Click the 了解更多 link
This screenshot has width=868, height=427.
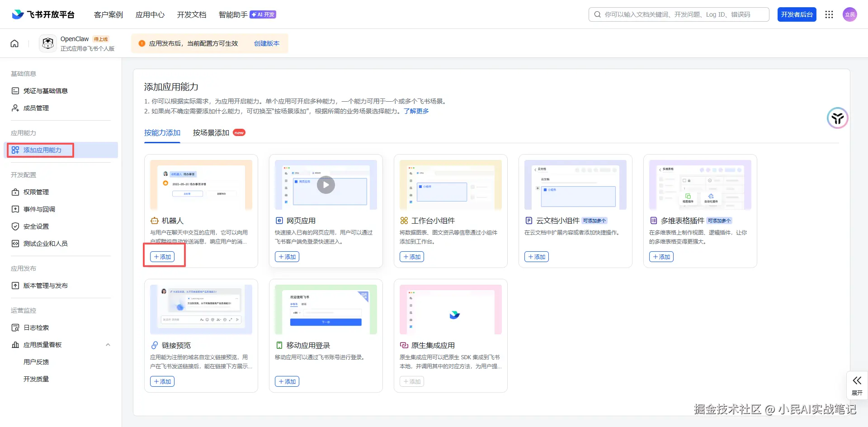pyautogui.click(x=416, y=111)
